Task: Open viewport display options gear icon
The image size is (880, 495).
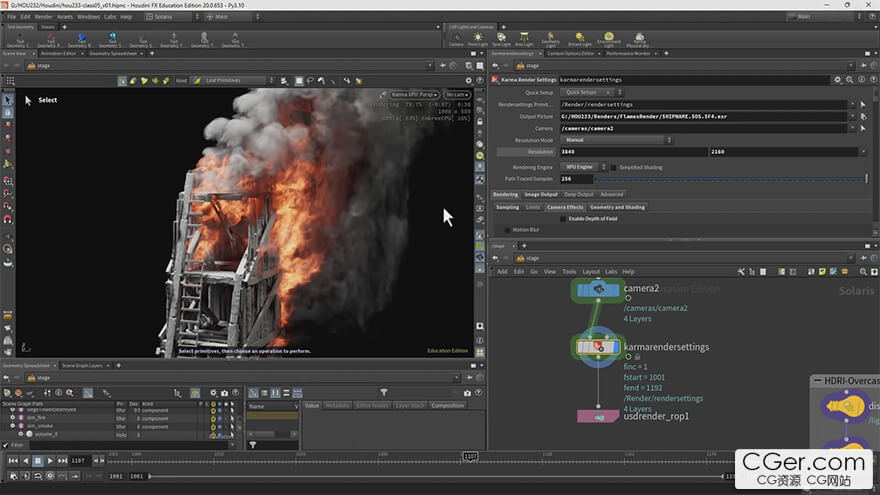Action: point(469,81)
